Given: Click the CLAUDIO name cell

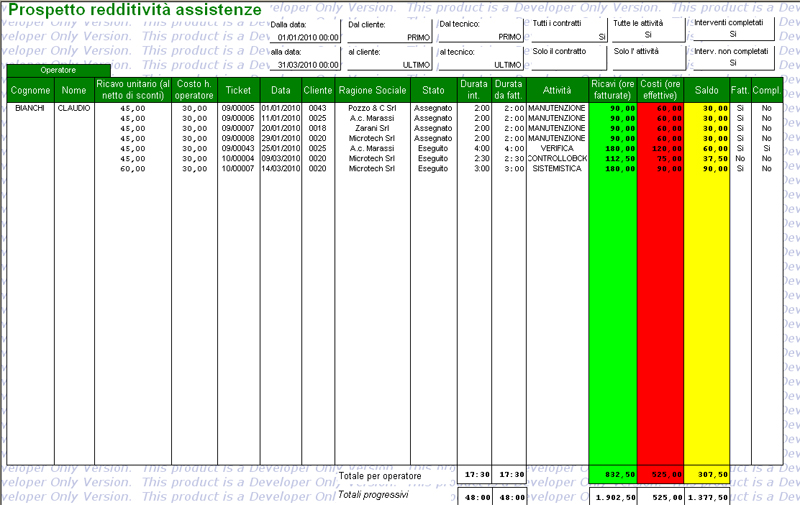Looking at the screenshot, I should click(x=74, y=108).
